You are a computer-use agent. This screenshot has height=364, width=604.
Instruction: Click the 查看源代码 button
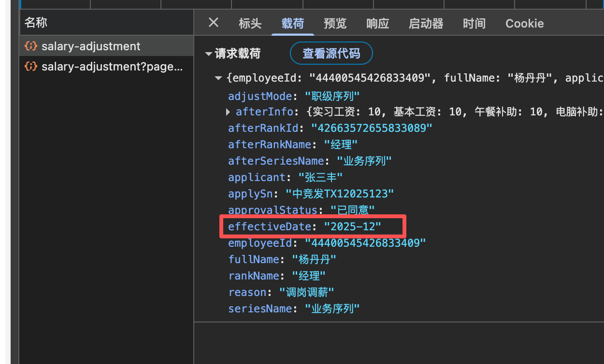coord(331,54)
